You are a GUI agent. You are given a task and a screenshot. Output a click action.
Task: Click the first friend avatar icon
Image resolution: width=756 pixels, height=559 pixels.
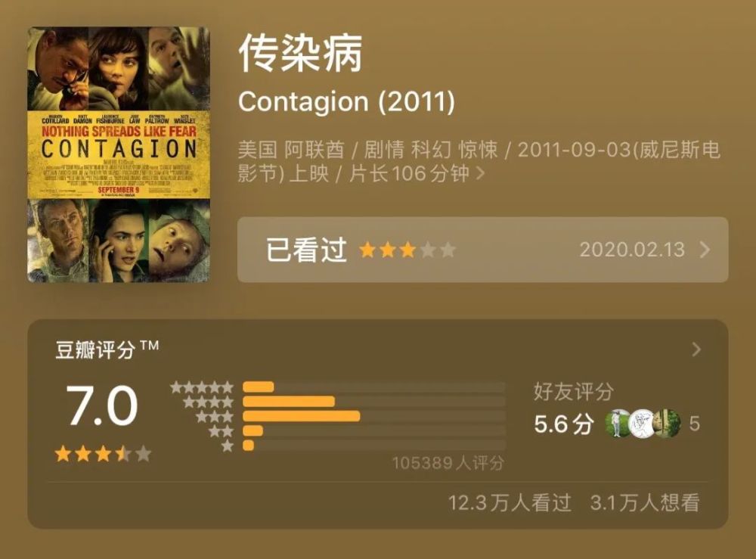[x=618, y=424]
